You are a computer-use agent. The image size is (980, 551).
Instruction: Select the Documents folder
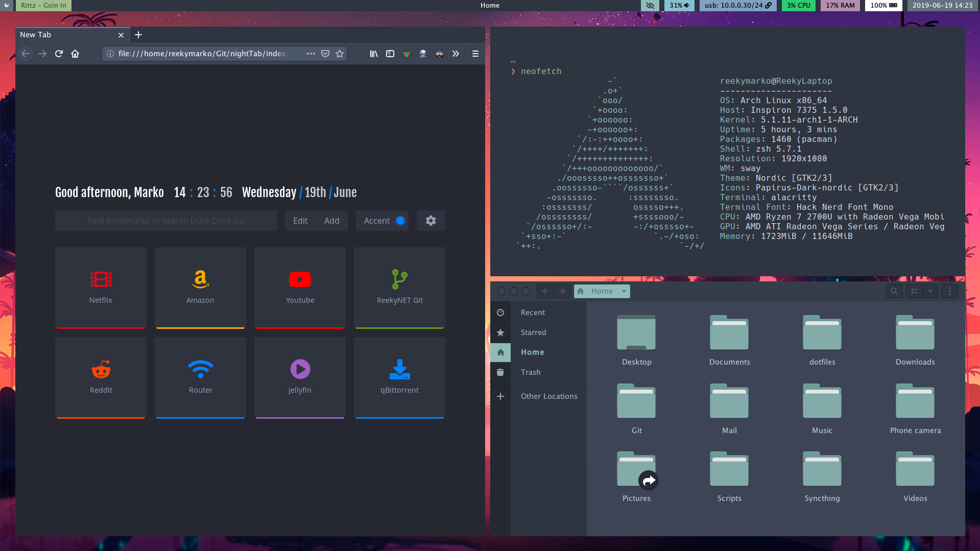[x=729, y=341]
